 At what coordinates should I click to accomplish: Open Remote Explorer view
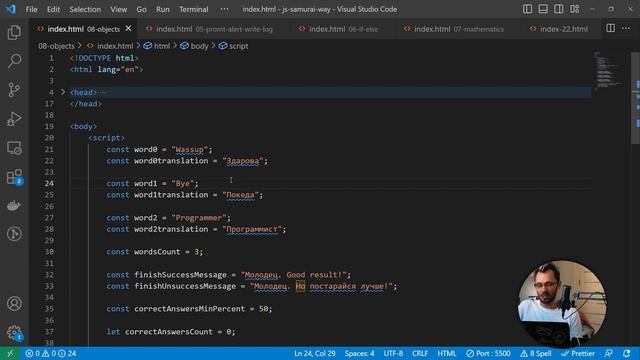tap(14, 148)
